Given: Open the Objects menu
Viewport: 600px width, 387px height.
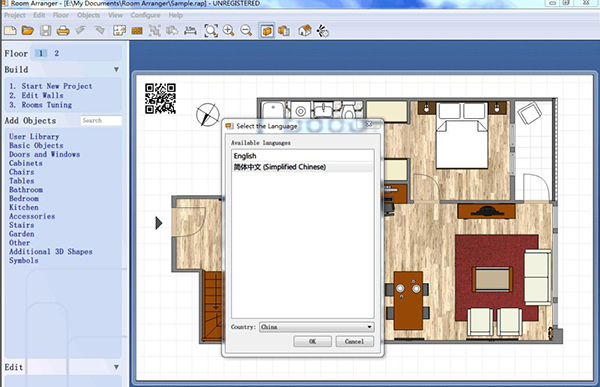Looking at the screenshot, I should (88, 15).
